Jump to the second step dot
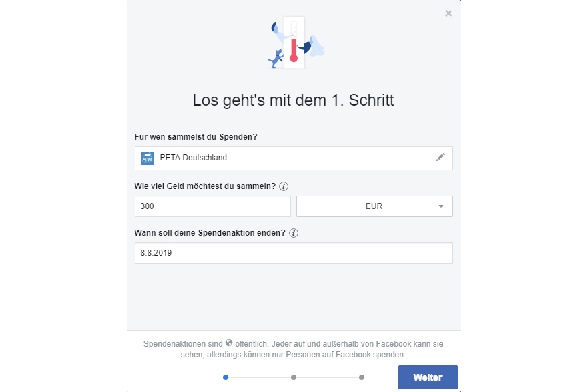 pos(294,377)
